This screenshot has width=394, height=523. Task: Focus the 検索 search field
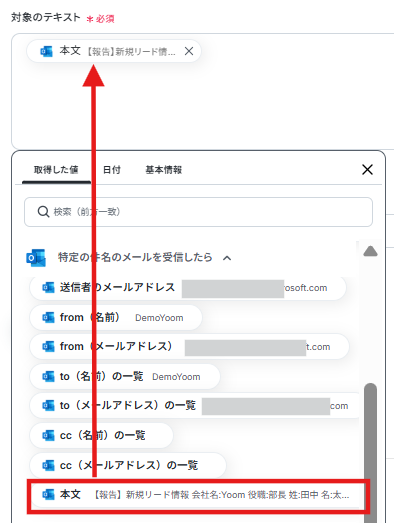point(198,212)
